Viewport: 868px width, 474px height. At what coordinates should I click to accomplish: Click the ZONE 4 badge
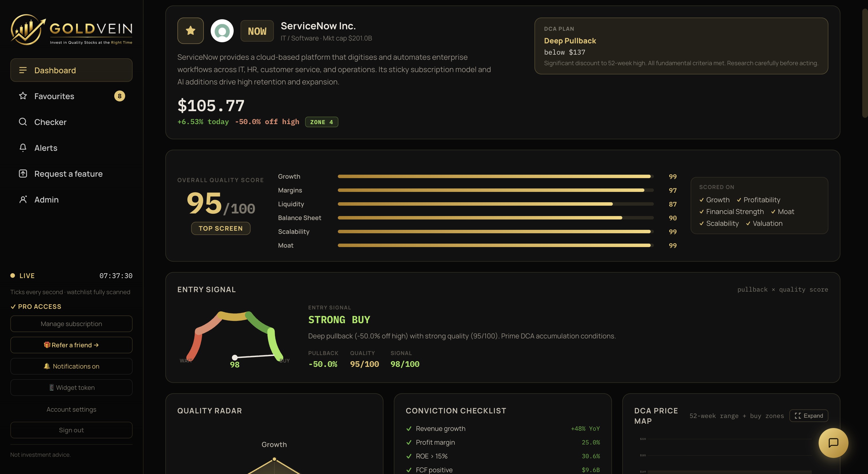coord(321,122)
